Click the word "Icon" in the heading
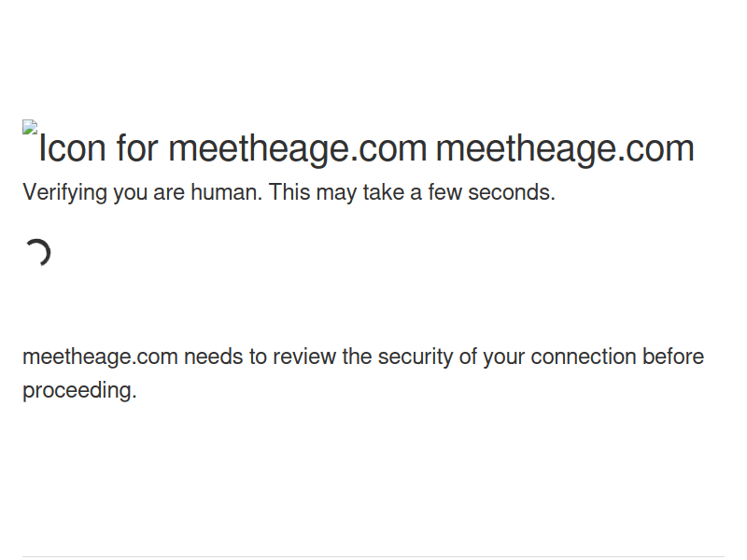 (x=72, y=148)
